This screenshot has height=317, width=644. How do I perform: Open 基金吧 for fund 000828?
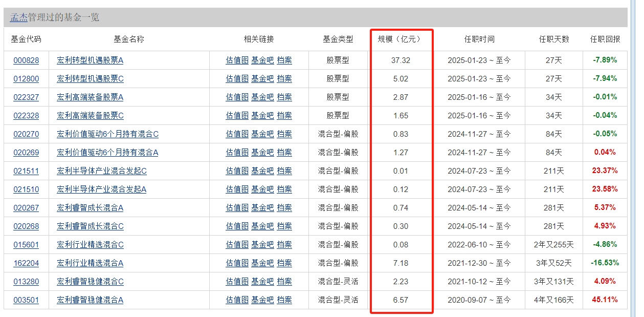(262, 60)
